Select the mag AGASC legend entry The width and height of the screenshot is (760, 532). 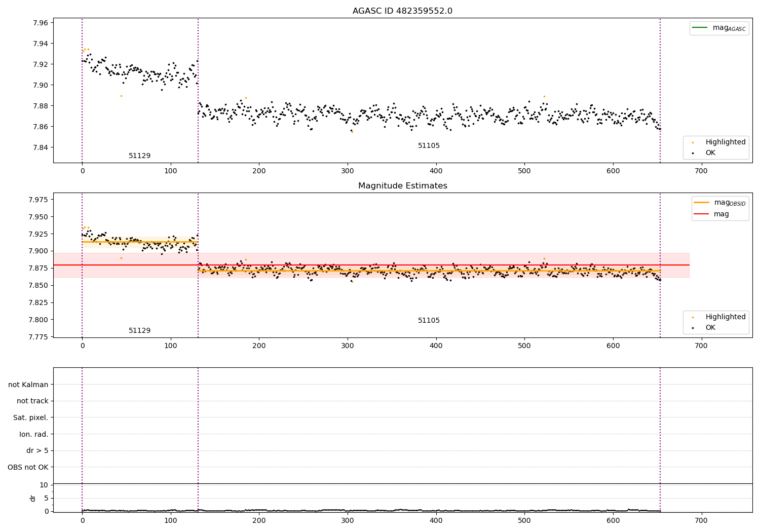click(719, 28)
